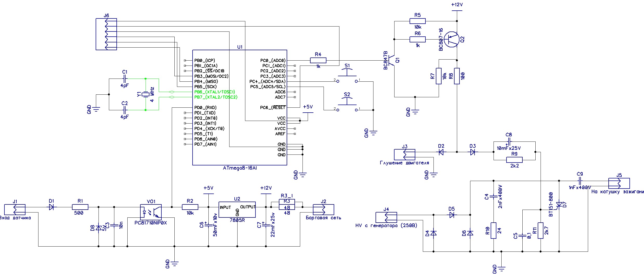Click the AREF pin label

(280, 134)
